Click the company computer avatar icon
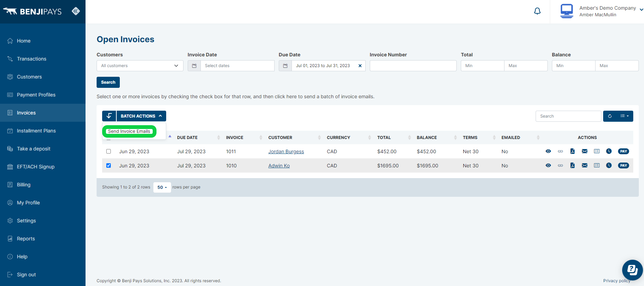Screen dimensions: 644x286 567,11
